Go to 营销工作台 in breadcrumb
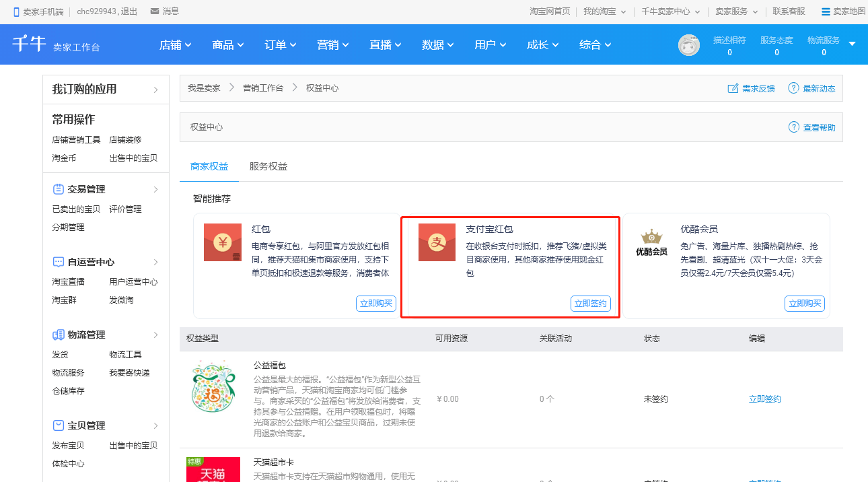The height and width of the screenshot is (482, 868). point(263,88)
